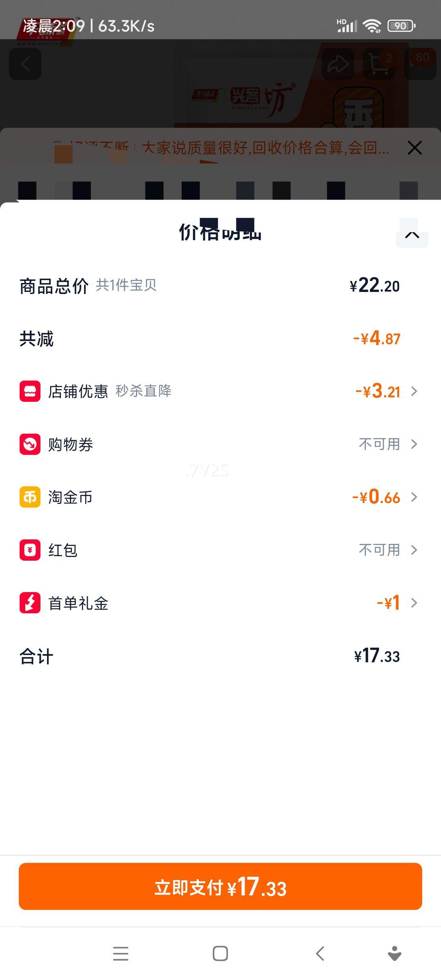Tap the back arrow at top left

(25, 64)
